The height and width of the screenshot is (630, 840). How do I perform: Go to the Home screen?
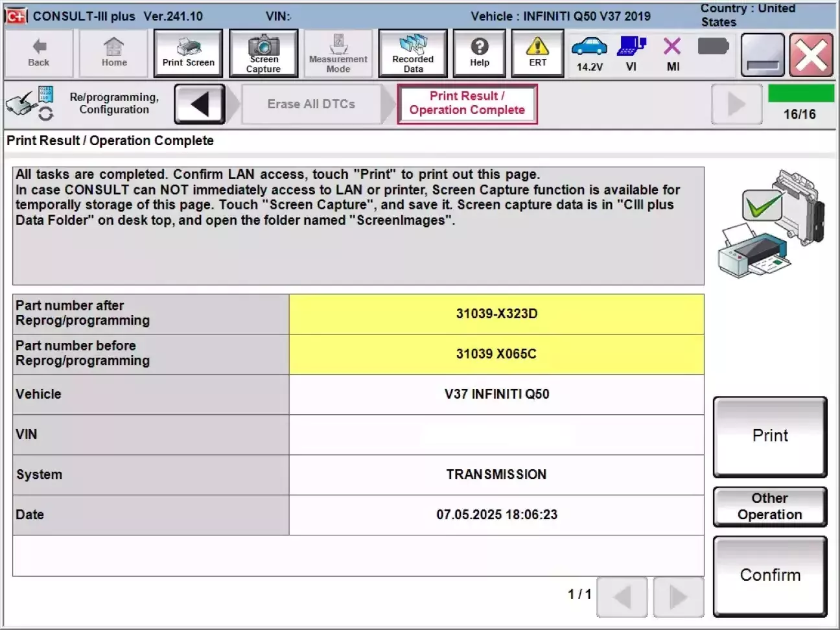[114, 53]
